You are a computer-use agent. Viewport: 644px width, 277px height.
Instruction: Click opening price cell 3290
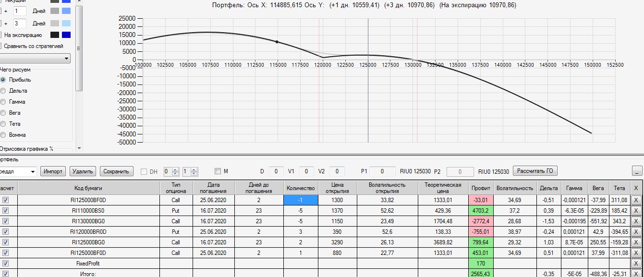[338, 242]
